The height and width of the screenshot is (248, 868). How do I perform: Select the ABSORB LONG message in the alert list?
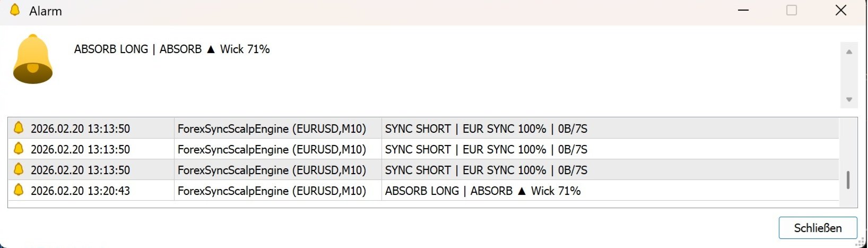pyautogui.click(x=482, y=191)
